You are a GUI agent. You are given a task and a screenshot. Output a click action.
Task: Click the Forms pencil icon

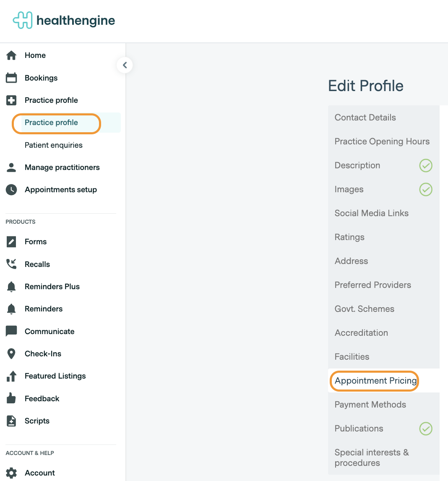[x=11, y=242]
